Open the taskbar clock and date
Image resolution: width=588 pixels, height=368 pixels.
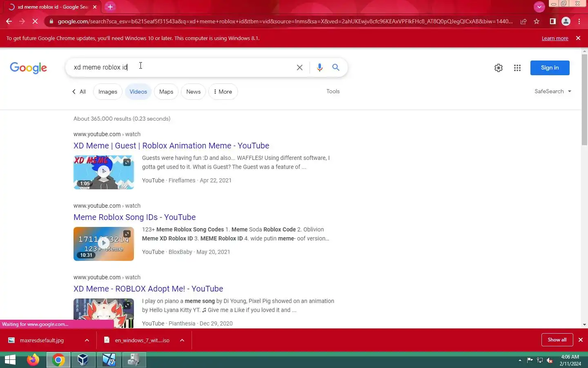pyautogui.click(x=570, y=360)
